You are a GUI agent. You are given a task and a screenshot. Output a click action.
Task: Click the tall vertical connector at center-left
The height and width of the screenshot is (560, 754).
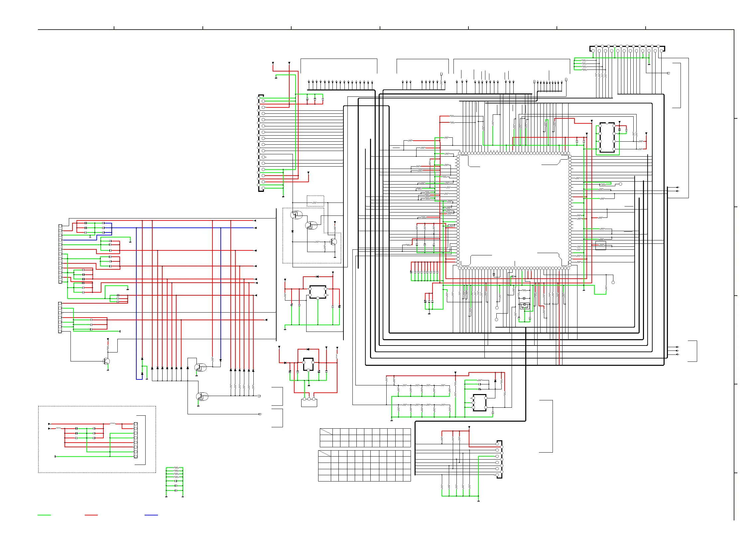[x=261, y=143]
